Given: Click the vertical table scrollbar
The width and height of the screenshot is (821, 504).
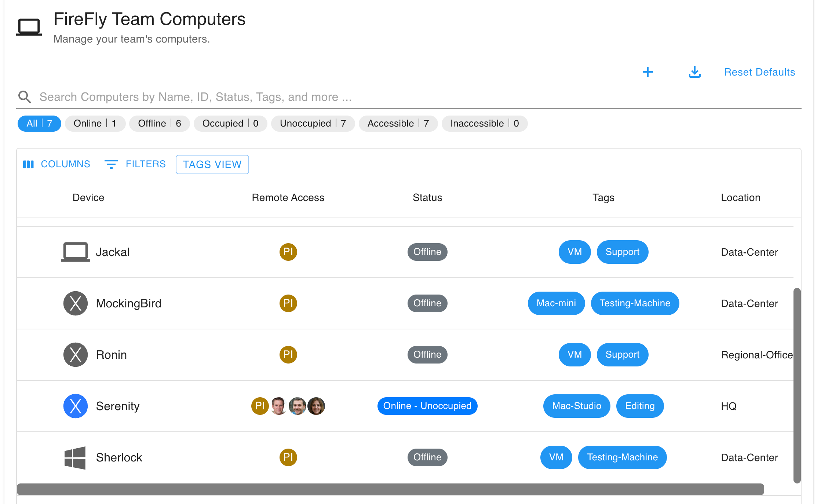Looking at the screenshot, I should click(x=797, y=386).
